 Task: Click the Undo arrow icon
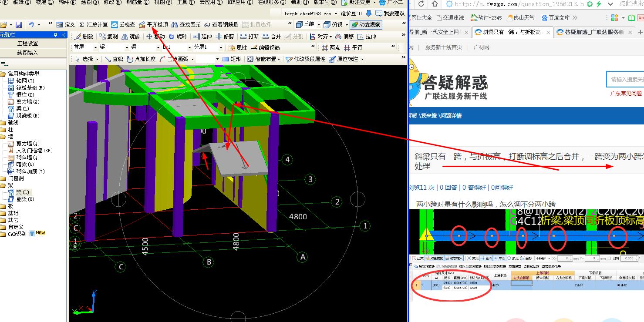(31, 25)
